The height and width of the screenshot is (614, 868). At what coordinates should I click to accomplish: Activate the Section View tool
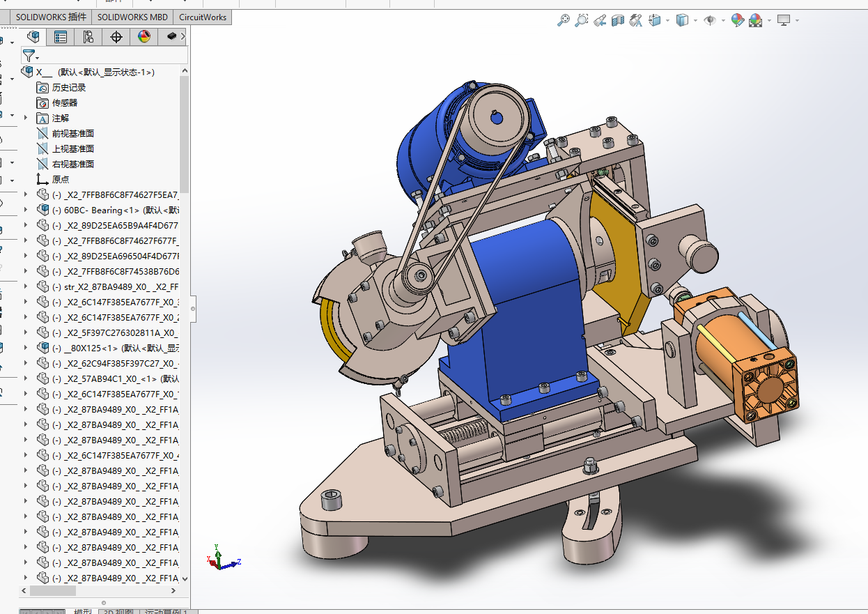(618, 21)
